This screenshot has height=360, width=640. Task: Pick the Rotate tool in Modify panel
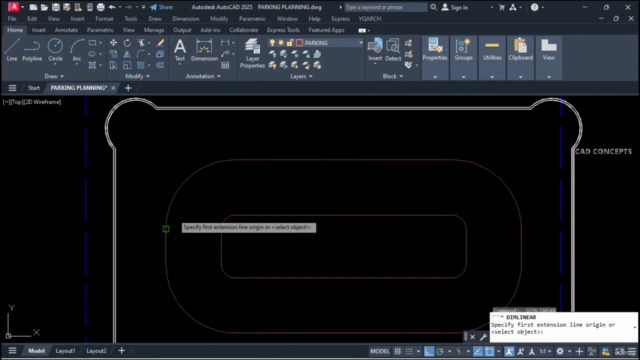(x=127, y=43)
